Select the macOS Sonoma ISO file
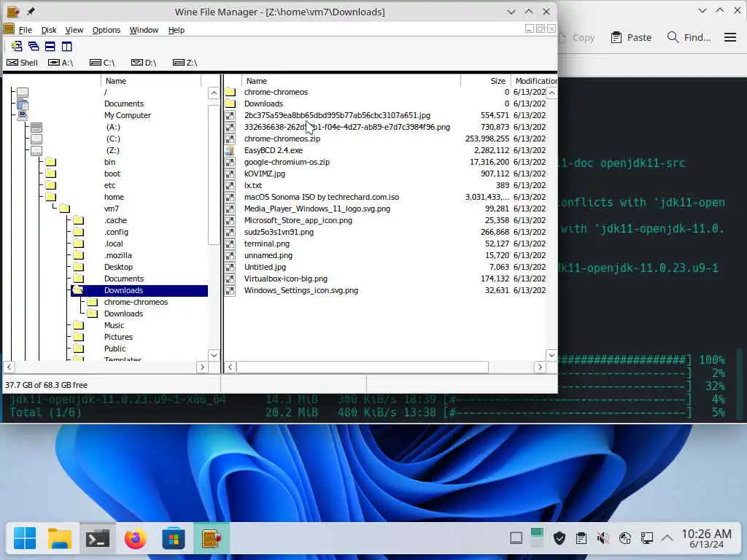The height and width of the screenshot is (560, 747). pyautogui.click(x=322, y=197)
